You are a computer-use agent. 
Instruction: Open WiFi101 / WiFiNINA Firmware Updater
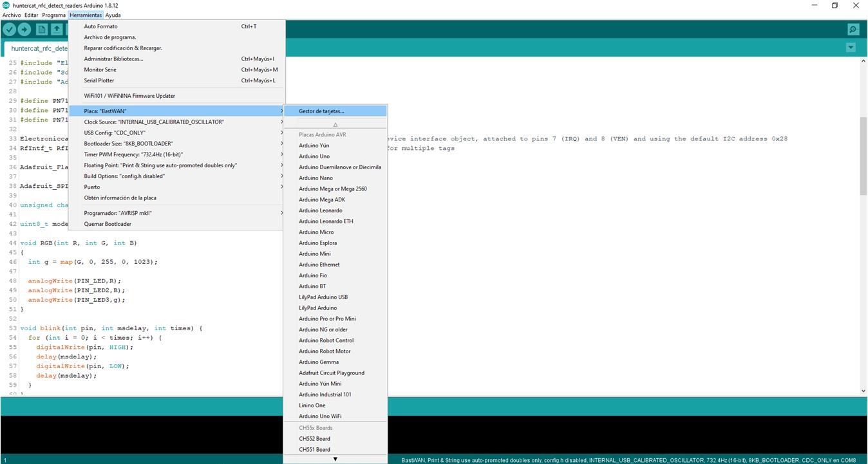[x=176, y=96]
